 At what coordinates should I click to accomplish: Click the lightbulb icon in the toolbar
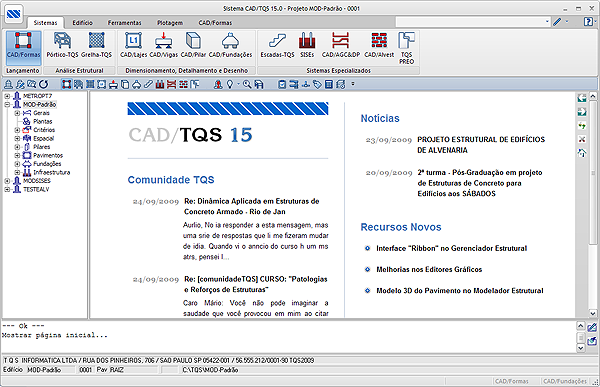tap(230, 84)
